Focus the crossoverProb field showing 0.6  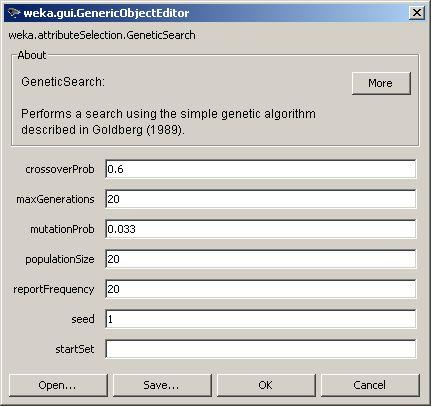(261, 169)
